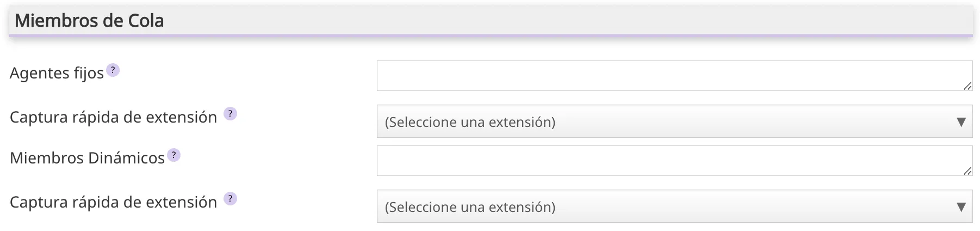This screenshot has width=980, height=231.
Task: Click the resize handle of Agentes fijos textarea
Action: click(x=967, y=86)
